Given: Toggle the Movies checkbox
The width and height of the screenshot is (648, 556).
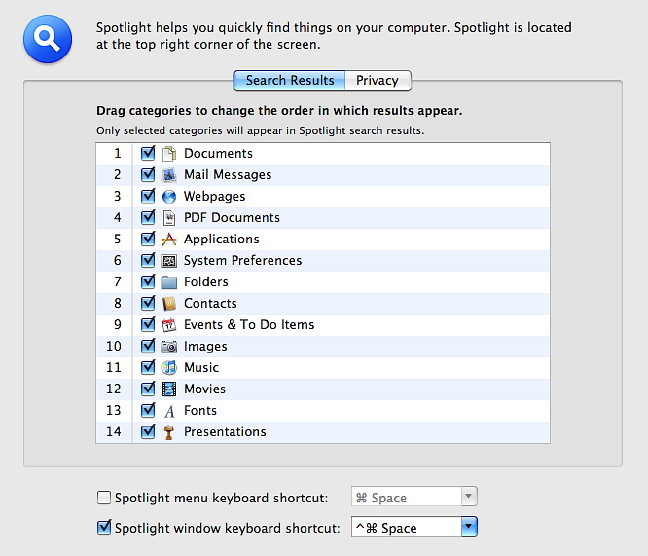Looking at the screenshot, I should click(x=148, y=389).
